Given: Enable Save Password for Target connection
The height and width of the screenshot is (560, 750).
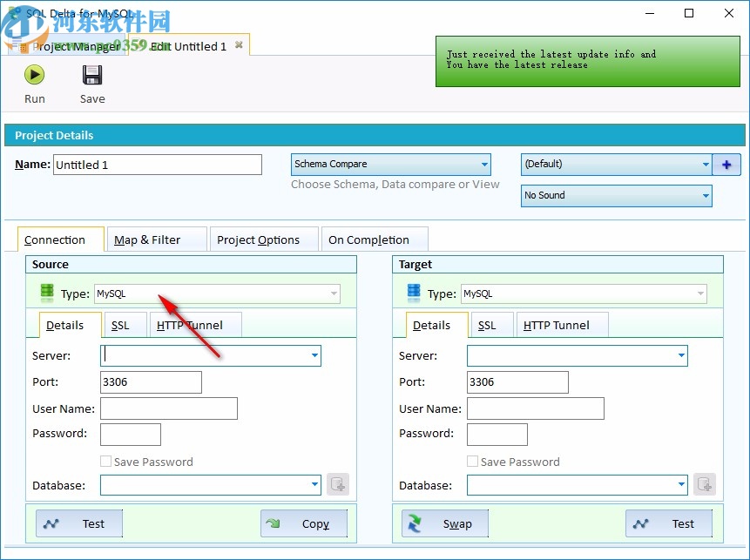Looking at the screenshot, I should coord(472,462).
